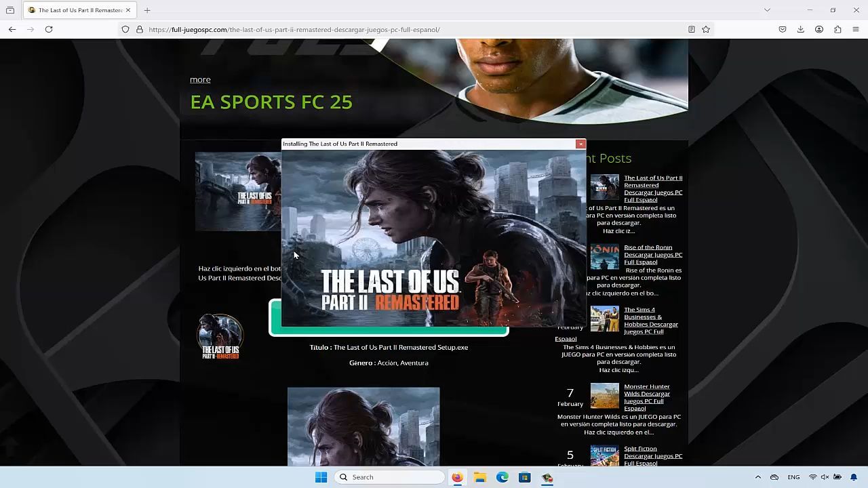Open the last pinned taskbar app icon
The image size is (868, 488).
click(x=547, y=477)
